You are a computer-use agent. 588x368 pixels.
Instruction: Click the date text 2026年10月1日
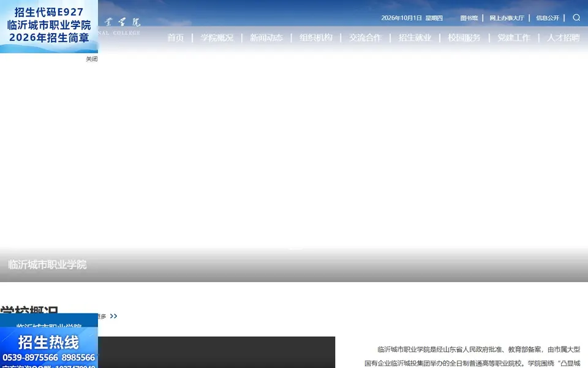point(401,18)
